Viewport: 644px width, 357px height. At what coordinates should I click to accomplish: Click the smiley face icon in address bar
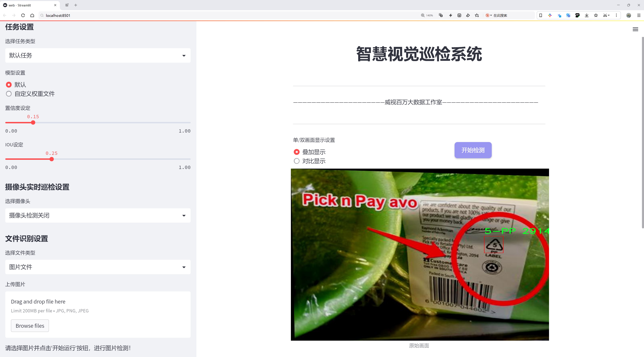coord(459,15)
